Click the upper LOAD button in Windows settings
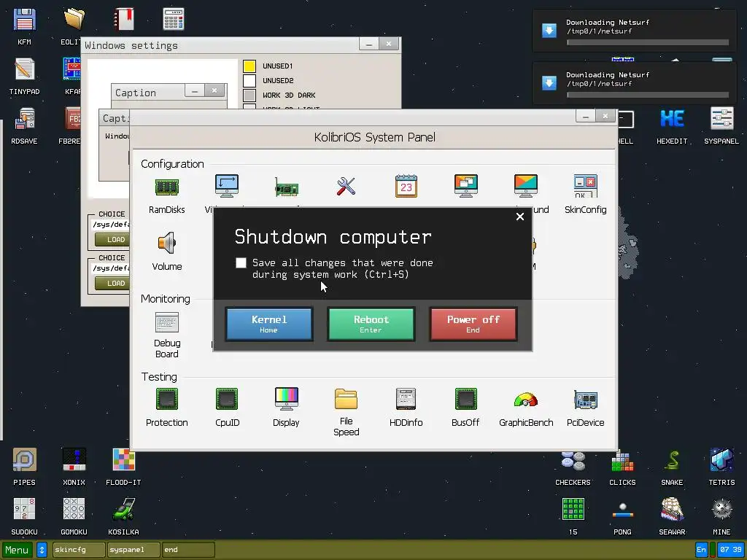Image resolution: width=747 pixels, height=560 pixels. [112, 239]
